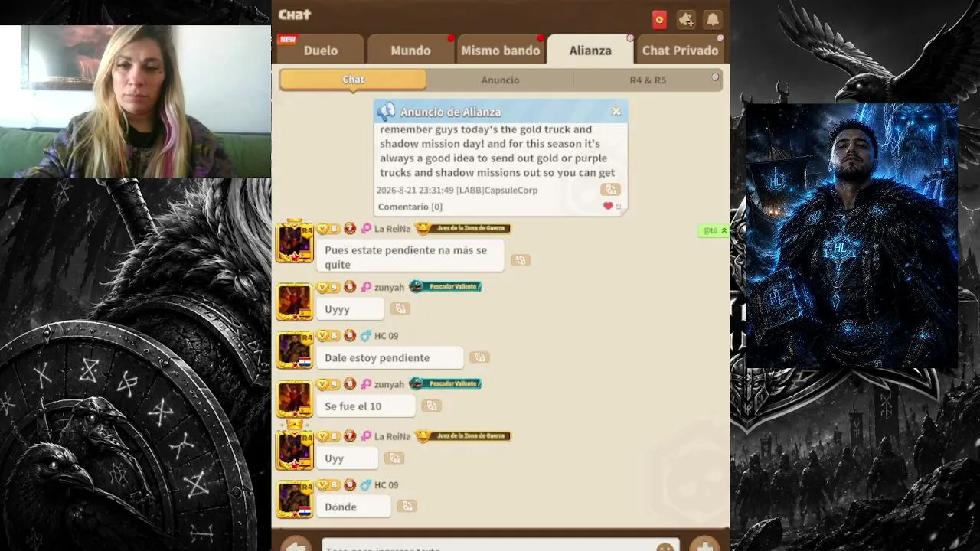The height and width of the screenshot is (551, 980).
Task: Click the megaphone icon in Anuncio de Alianza
Action: point(387,112)
